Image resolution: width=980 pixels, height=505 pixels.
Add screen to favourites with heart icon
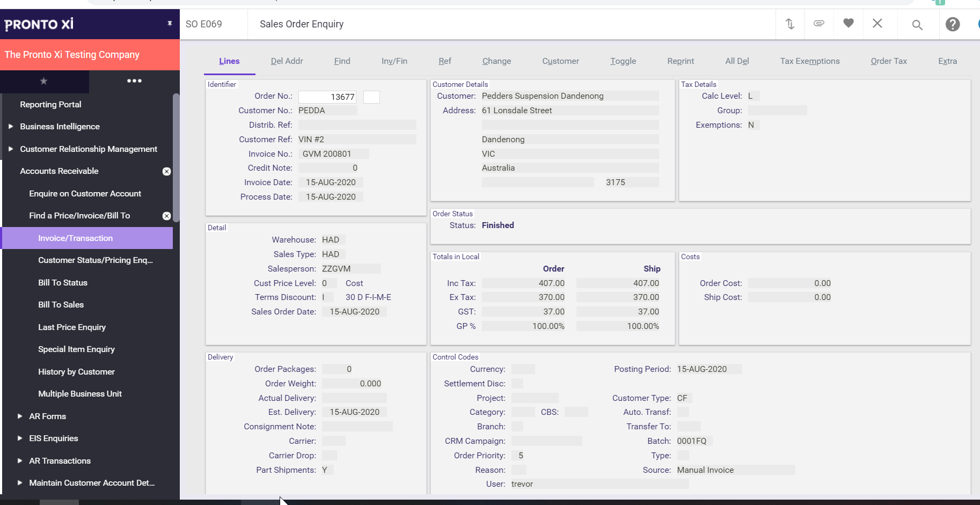click(849, 23)
